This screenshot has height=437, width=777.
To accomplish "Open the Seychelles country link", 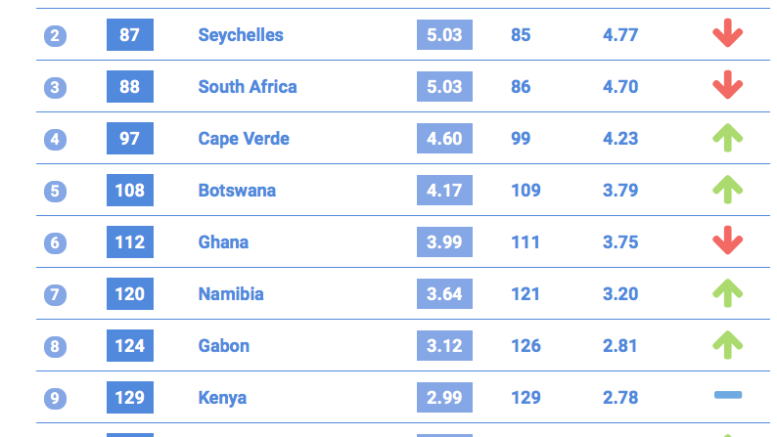I will pos(241,35).
